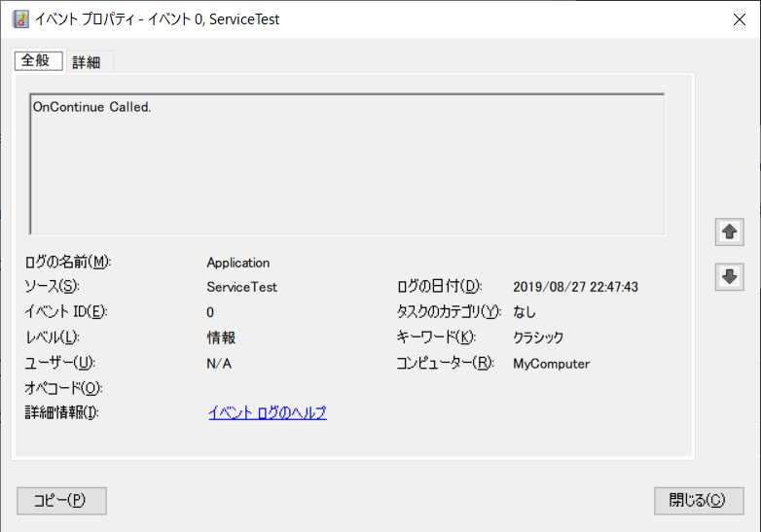
Task: Open the イベント ログのヘルプ link
Action: [x=268, y=412]
